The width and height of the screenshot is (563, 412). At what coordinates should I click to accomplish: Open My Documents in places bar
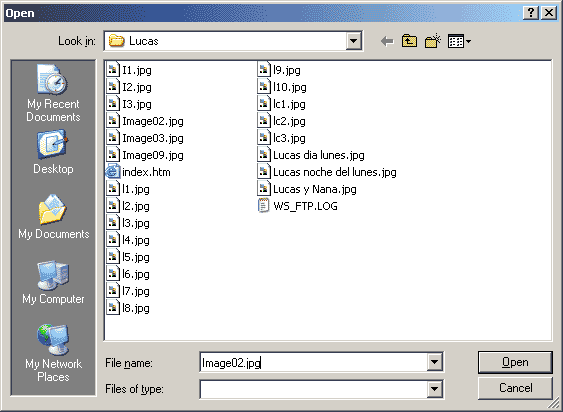pyautogui.click(x=53, y=217)
